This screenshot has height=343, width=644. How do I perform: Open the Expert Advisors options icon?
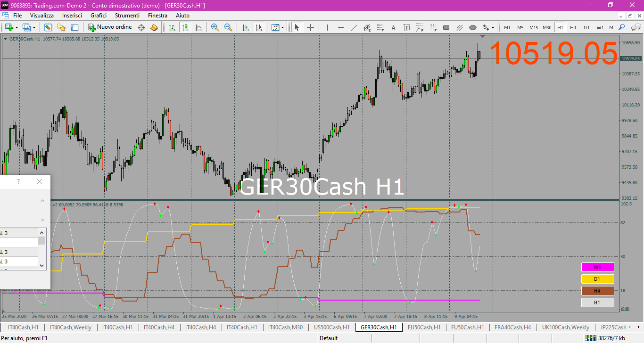154,27
